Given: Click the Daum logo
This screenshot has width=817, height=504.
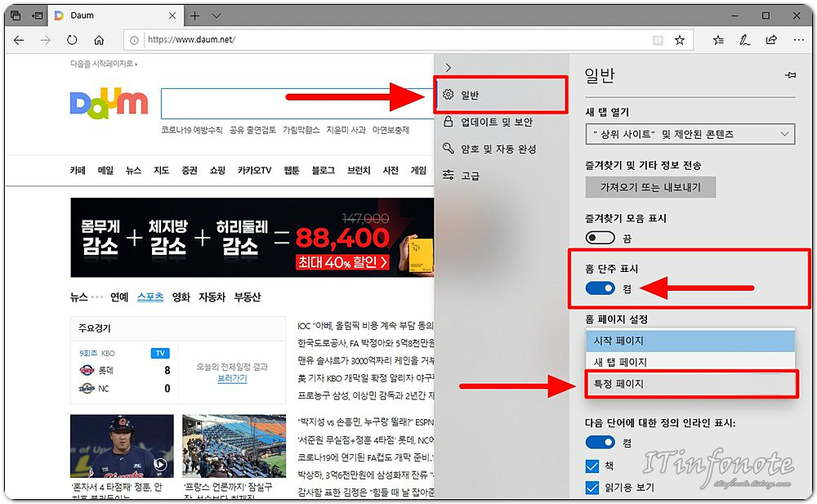Looking at the screenshot, I should [x=109, y=103].
